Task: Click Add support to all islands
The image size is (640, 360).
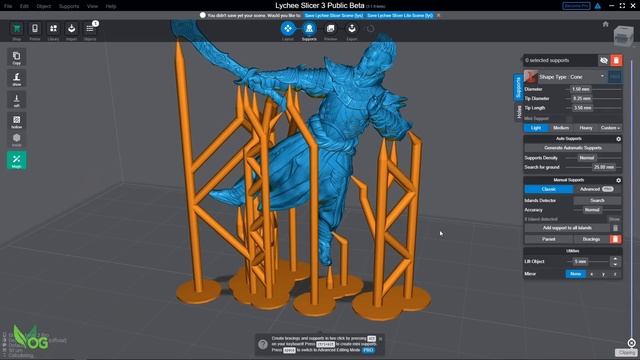Action: (567, 228)
